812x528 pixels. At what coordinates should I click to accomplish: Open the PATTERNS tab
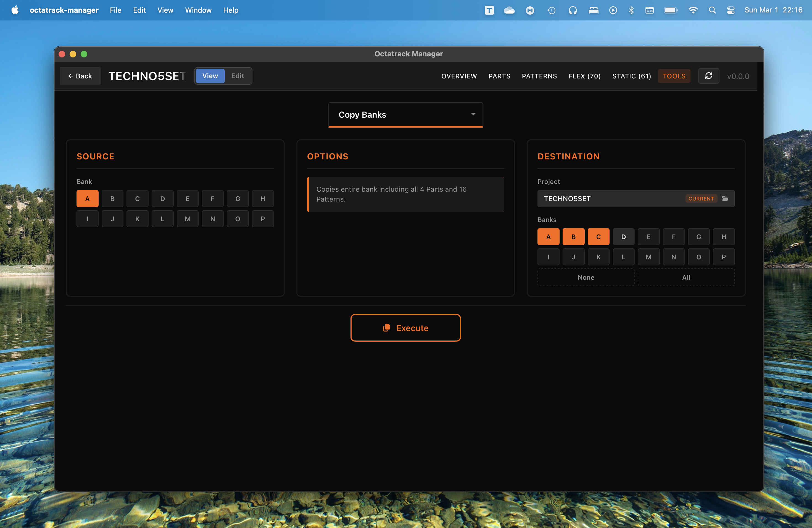539,76
